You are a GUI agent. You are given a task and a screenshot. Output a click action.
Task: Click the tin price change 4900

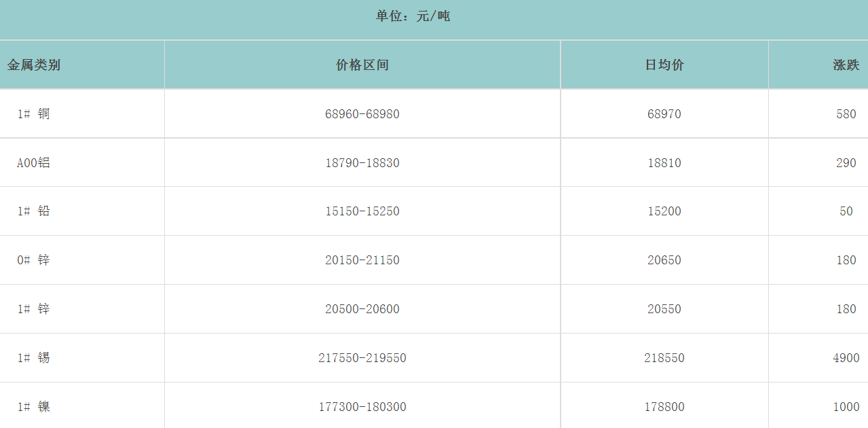pyautogui.click(x=846, y=358)
